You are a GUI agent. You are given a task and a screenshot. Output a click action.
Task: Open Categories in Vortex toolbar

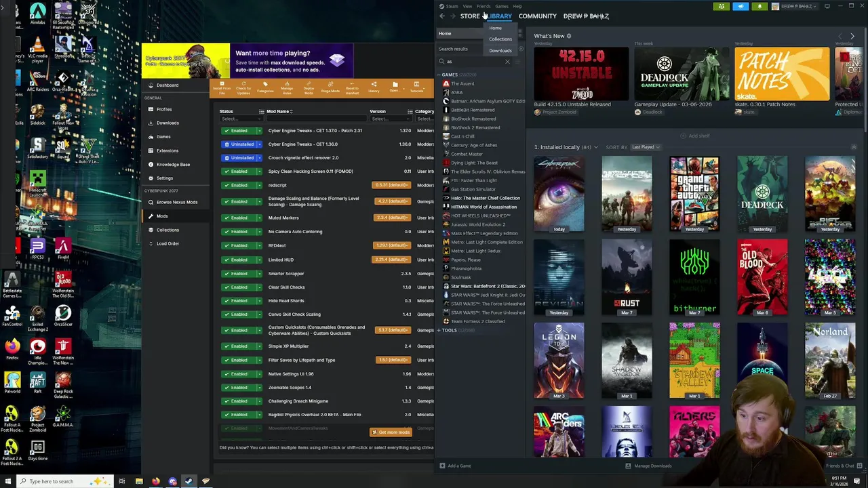point(265,87)
